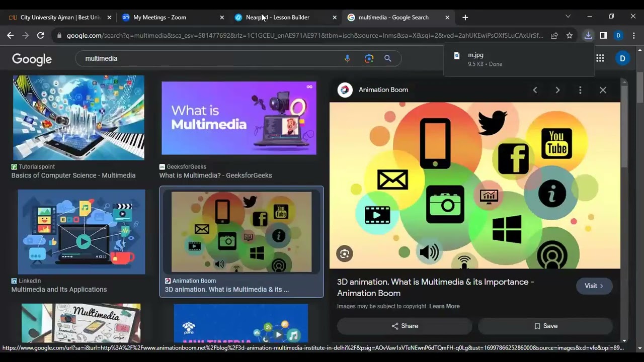
Task: Open the hand-drawn Multimedia sketch thumbnail
Action: [81, 323]
